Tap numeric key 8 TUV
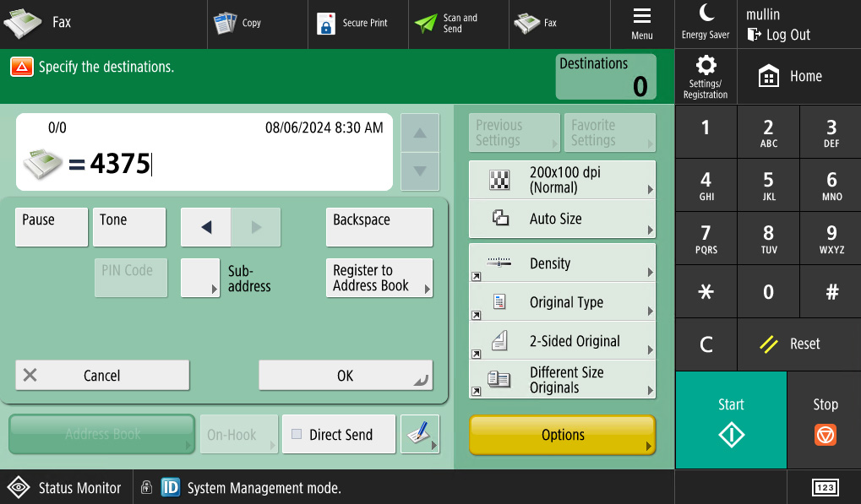 click(x=768, y=238)
